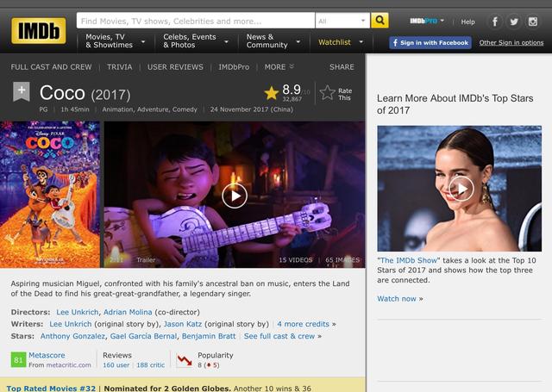Image resolution: width=552 pixels, height=392 pixels.
Task: Open the 160 user reviews
Action: [x=116, y=365]
